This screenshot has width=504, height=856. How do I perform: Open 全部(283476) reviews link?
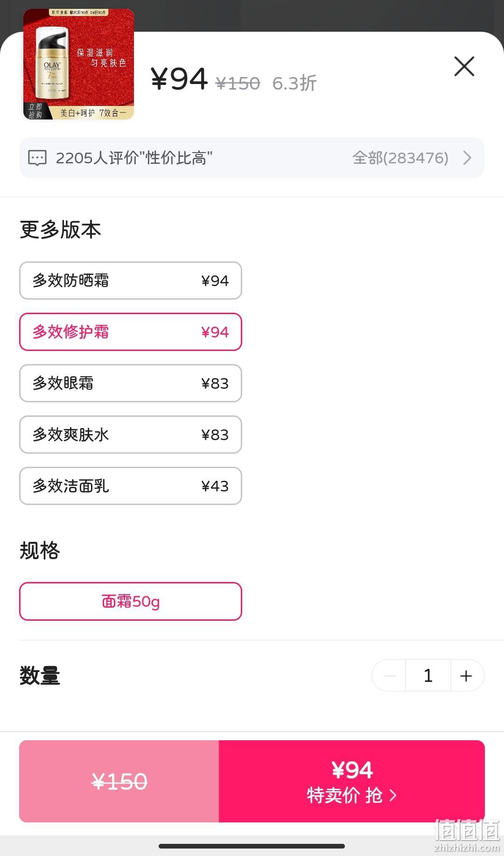click(x=400, y=158)
